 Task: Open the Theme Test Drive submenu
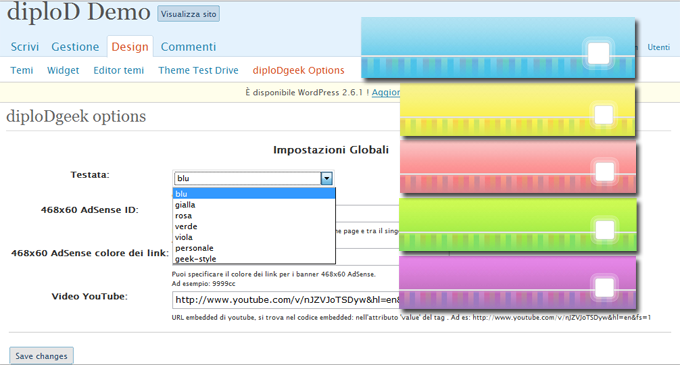[198, 70]
